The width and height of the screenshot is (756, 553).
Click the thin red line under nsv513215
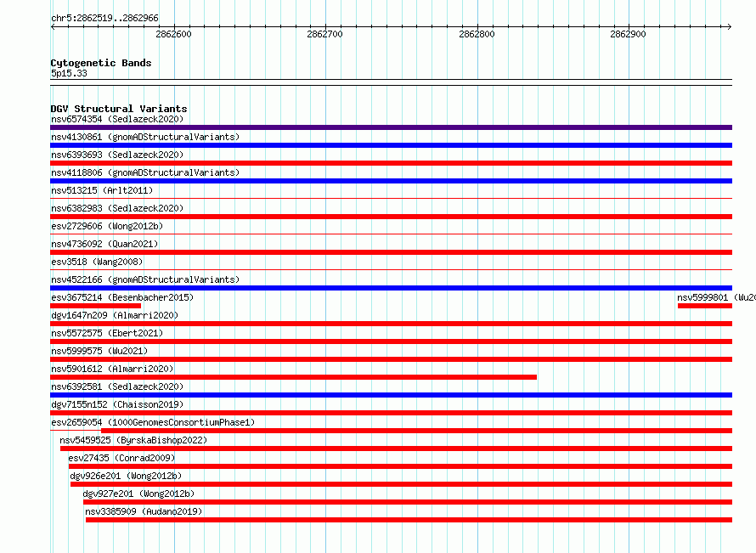[x=391, y=198]
